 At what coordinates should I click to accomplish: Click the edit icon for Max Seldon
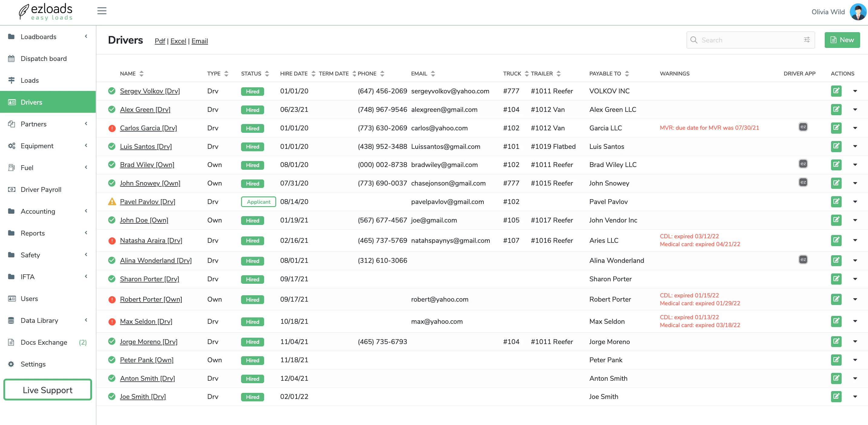click(x=836, y=321)
